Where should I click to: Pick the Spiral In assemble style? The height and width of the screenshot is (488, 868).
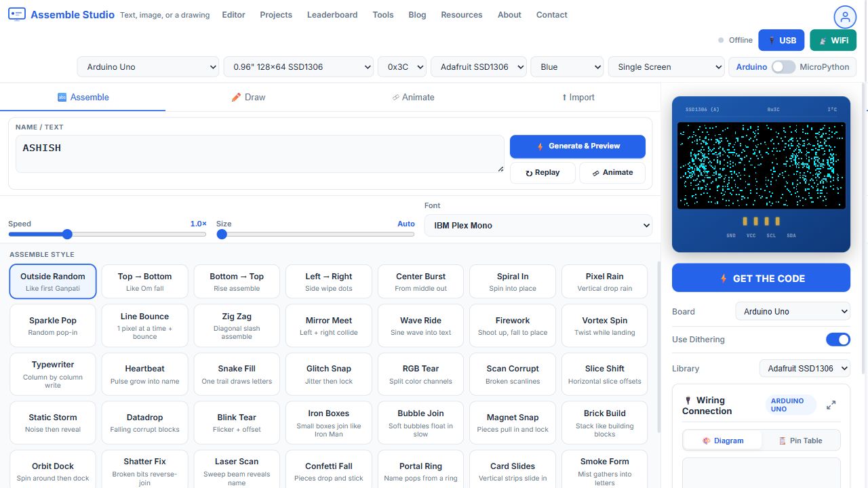513,282
